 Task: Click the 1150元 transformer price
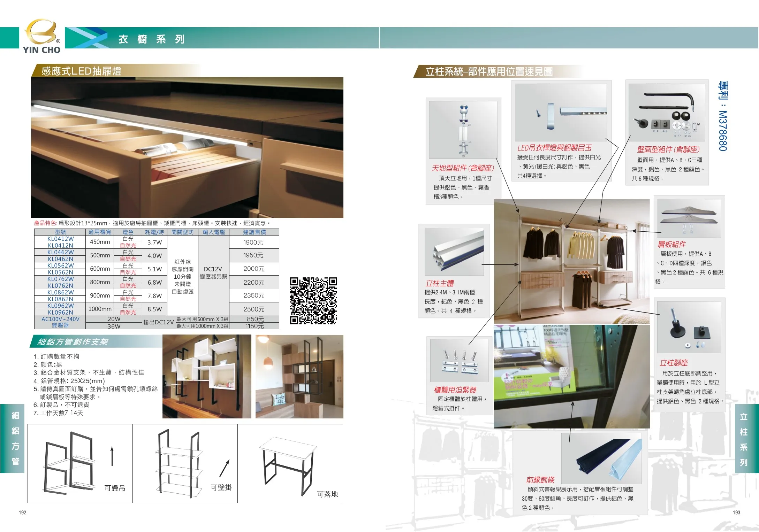255,326
